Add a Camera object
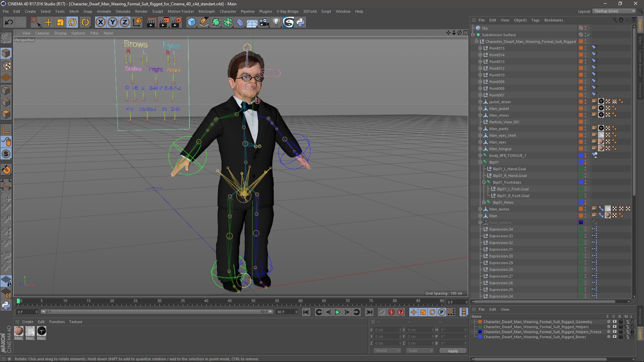 (264, 22)
